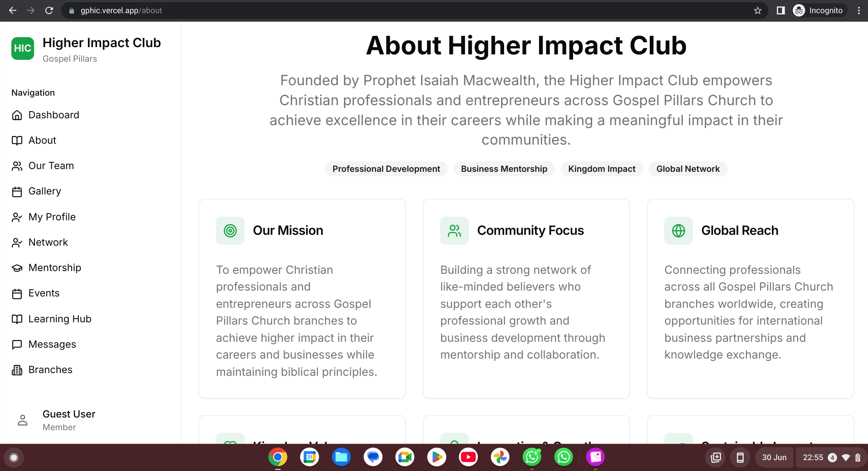Click the Mentorship graduation cap icon
This screenshot has height=471, width=868.
(17, 268)
